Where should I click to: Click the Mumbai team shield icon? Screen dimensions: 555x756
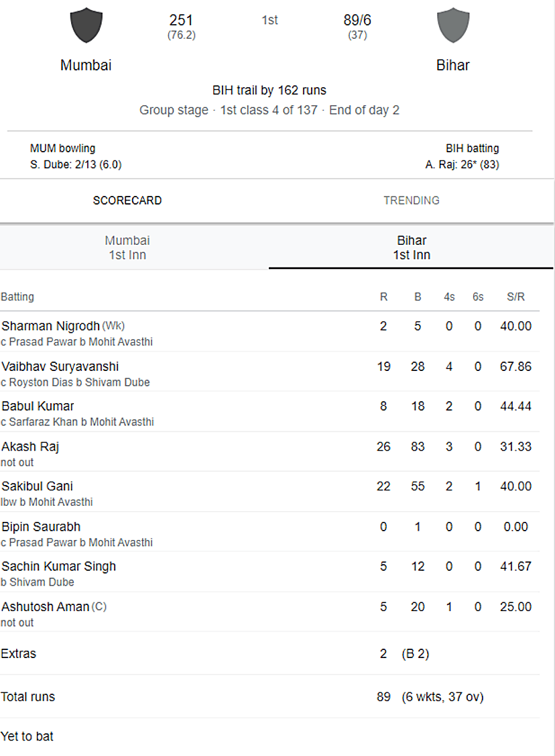(86, 25)
